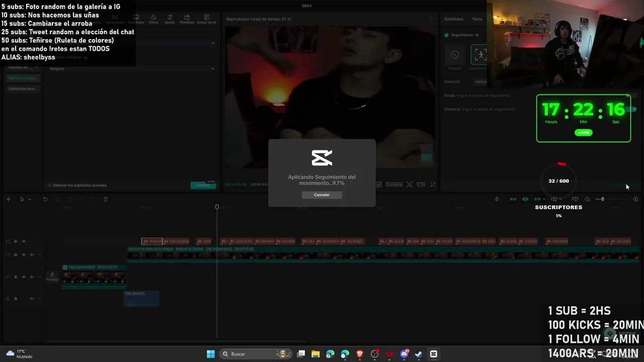Delete the selected clip using trash icon
The height and width of the screenshot is (362, 644).
point(106,200)
